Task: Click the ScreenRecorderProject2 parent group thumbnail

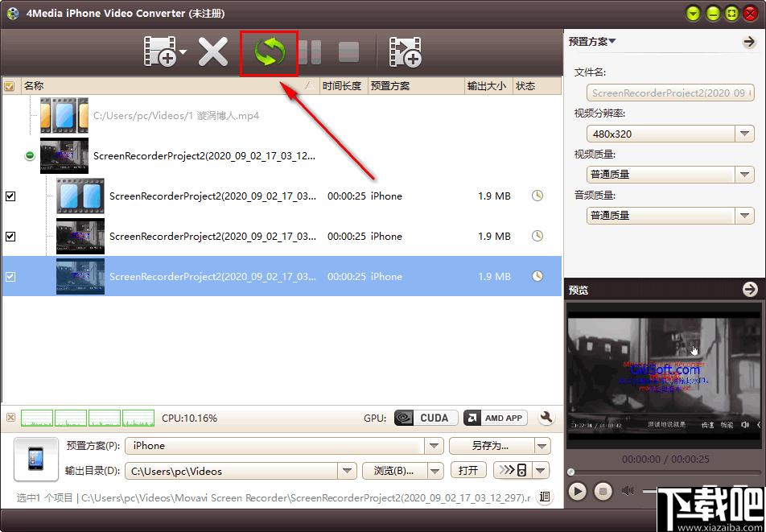Action: (64, 156)
